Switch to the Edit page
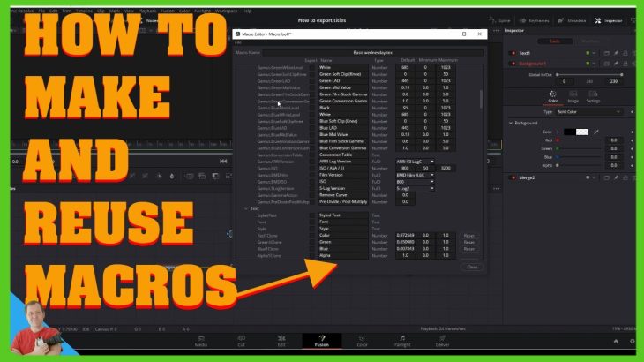 coord(281,341)
